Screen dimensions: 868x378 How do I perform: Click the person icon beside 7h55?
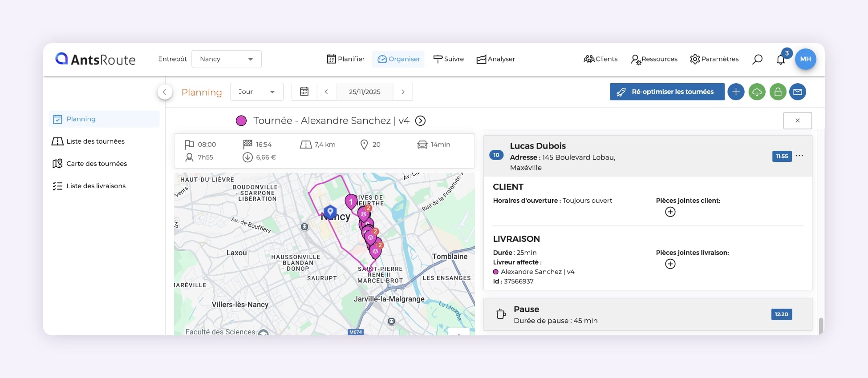pyautogui.click(x=189, y=157)
